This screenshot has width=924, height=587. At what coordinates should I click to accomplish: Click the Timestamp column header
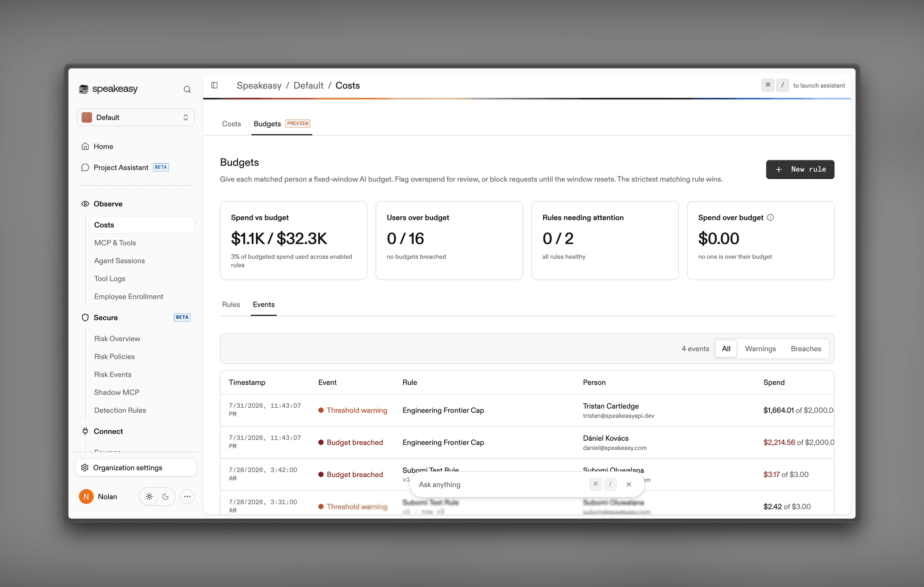(247, 382)
